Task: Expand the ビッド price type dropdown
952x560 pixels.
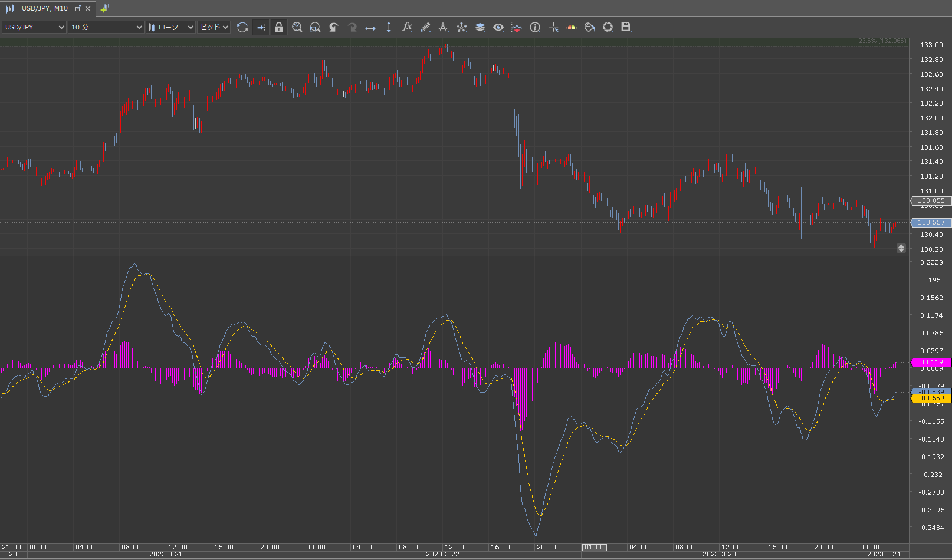Action: coord(214,27)
